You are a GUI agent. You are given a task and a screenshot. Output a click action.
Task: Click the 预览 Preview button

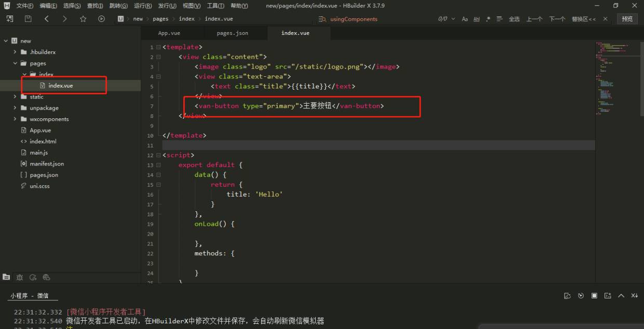(627, 18)
